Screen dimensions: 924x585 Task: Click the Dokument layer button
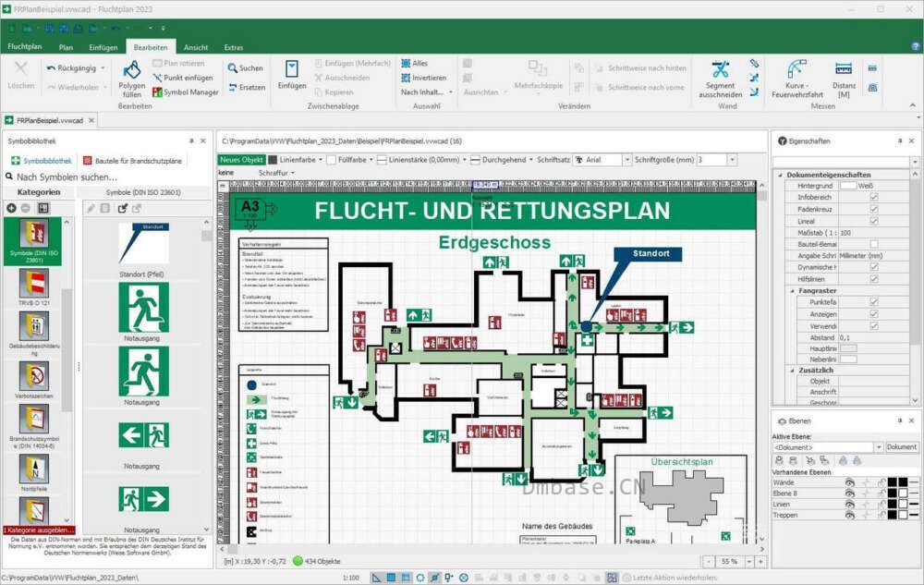902,447
